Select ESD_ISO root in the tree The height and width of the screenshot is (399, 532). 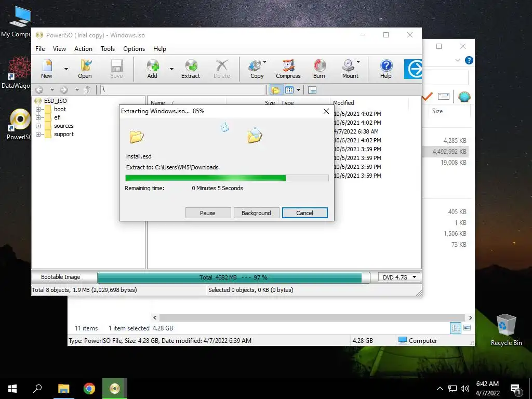(55, 101)
